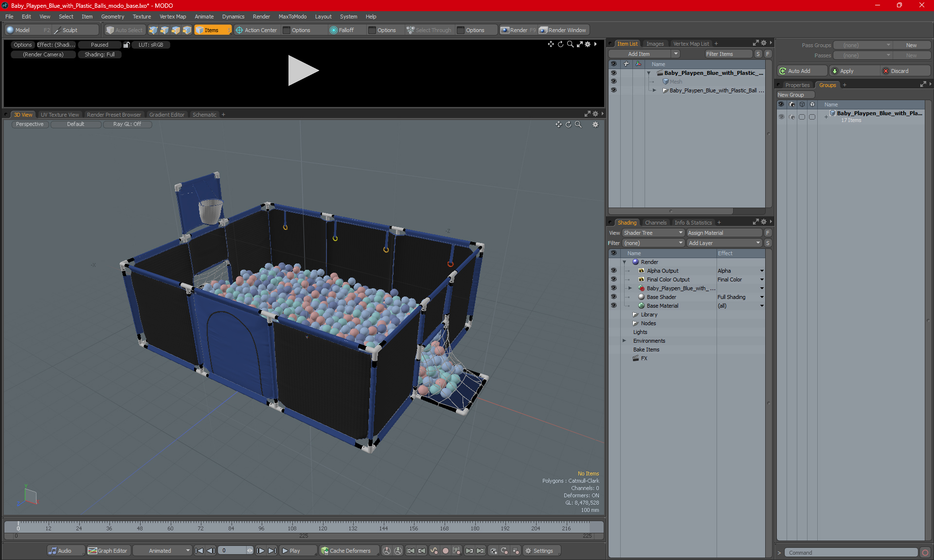
Task: Toggle Final Color Output visibility eye
Action: (x=613, y=280)
